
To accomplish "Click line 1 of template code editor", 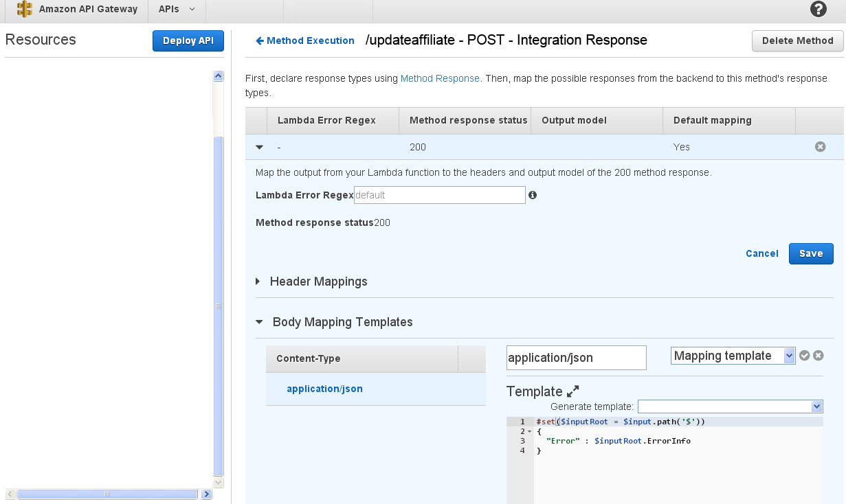I will point(678,422).
